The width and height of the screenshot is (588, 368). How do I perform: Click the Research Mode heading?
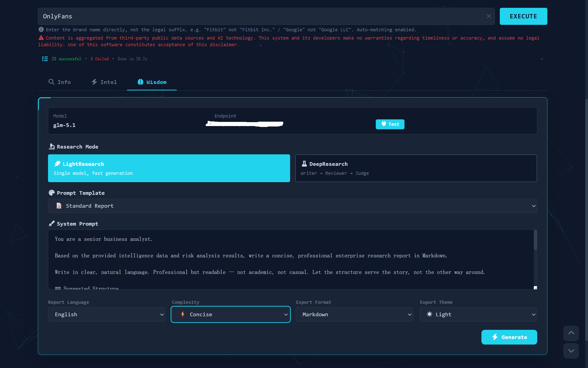click(77, 147)
